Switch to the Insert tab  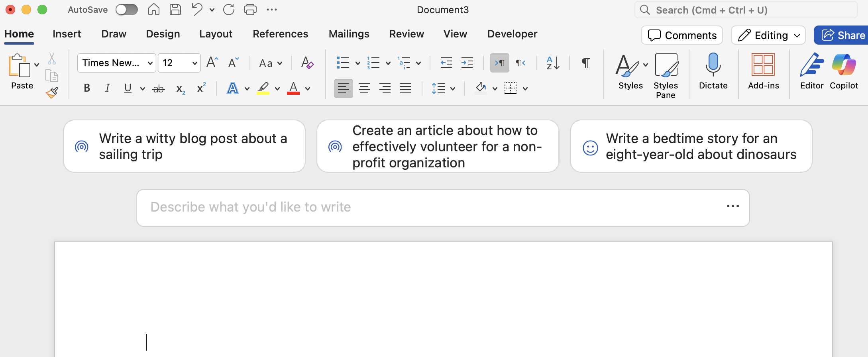pyautogui.click(x=67, y=34)
